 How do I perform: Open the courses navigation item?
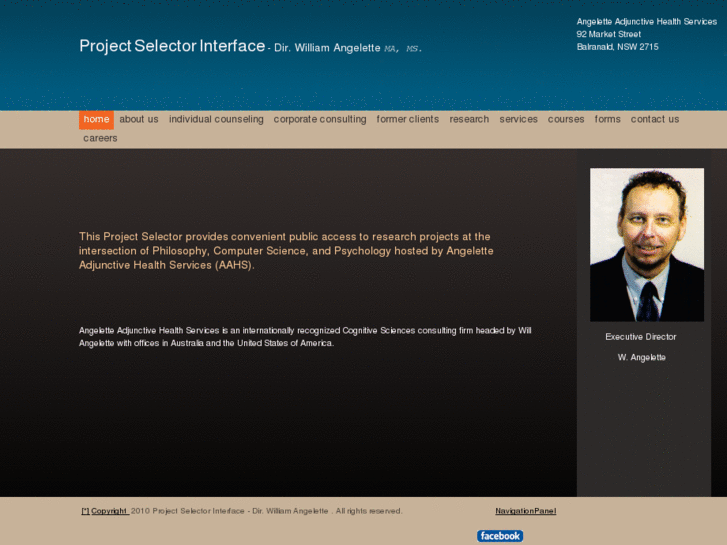pyautogui.click(x=566, y=120)
